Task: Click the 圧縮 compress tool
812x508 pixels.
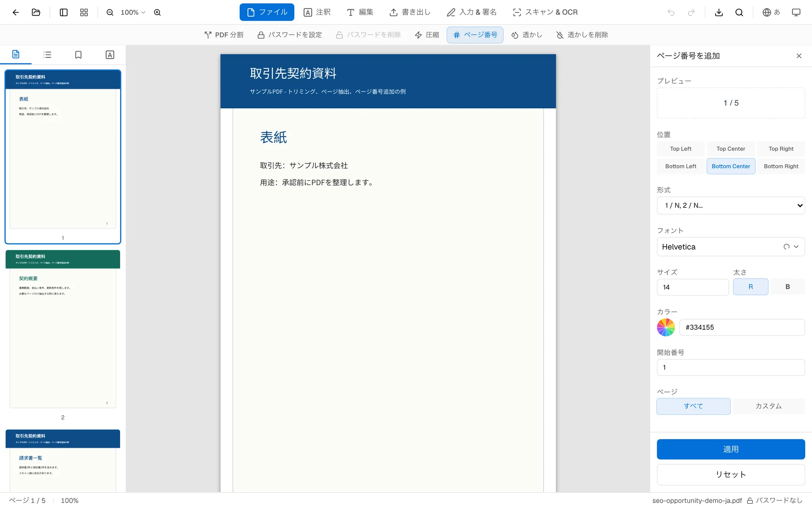Action: tap(427, 35)
